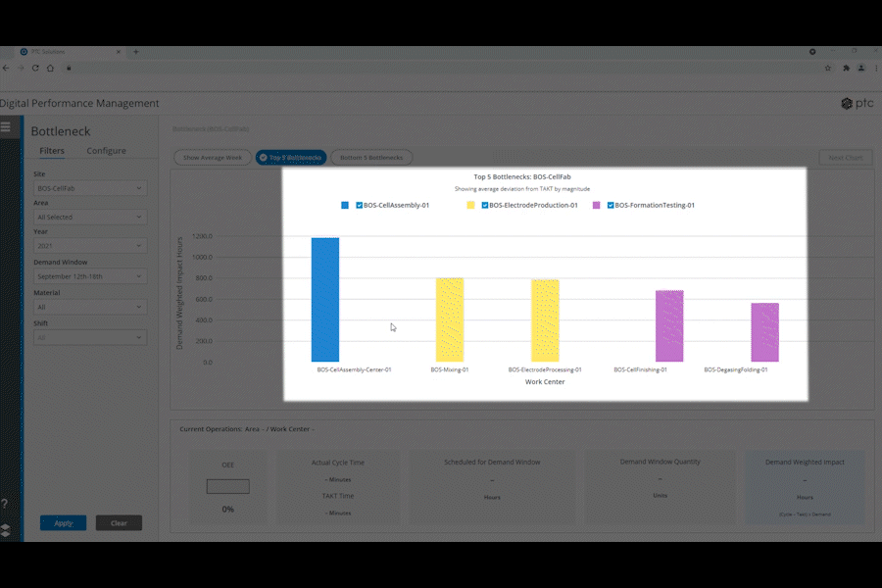Click the OEE gauge box
This screenshot has height=588, width=882.
pos(227,486)
